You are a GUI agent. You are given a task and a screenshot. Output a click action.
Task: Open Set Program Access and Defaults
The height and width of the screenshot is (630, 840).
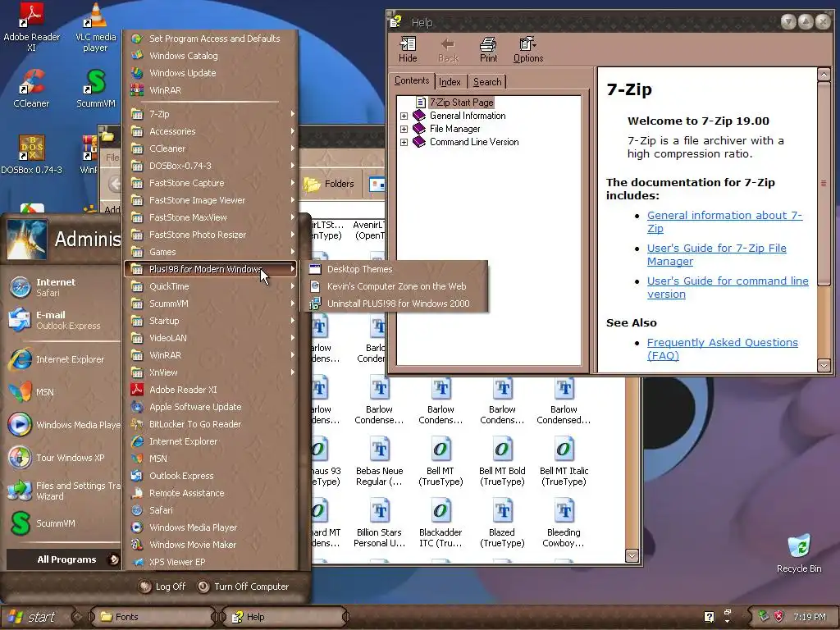(x=212, y=39)
